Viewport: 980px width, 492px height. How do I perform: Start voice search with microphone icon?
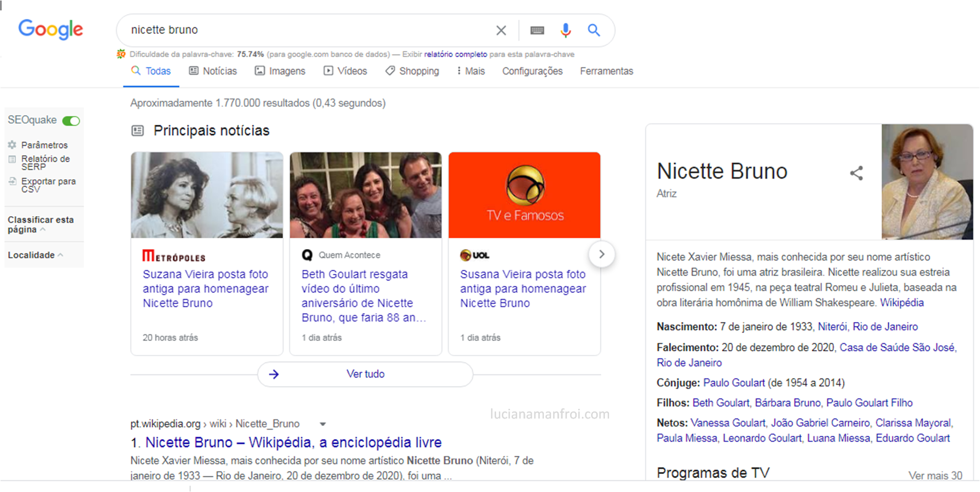tap(565, 30)
